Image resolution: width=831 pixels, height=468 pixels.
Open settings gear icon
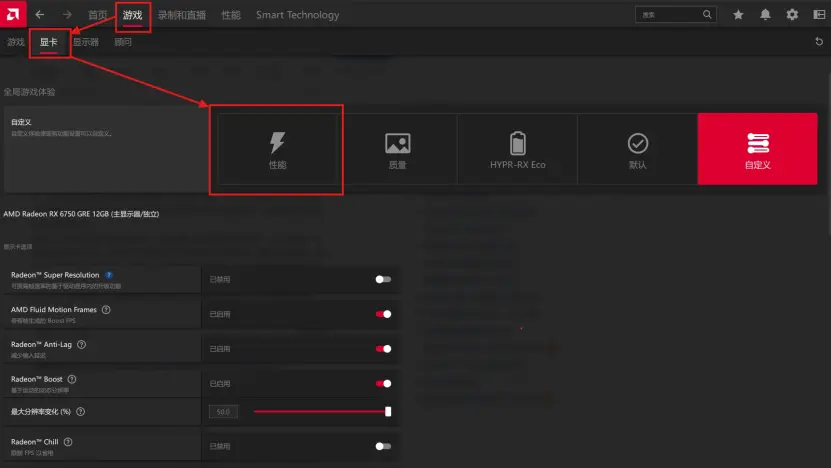point(792,15)
